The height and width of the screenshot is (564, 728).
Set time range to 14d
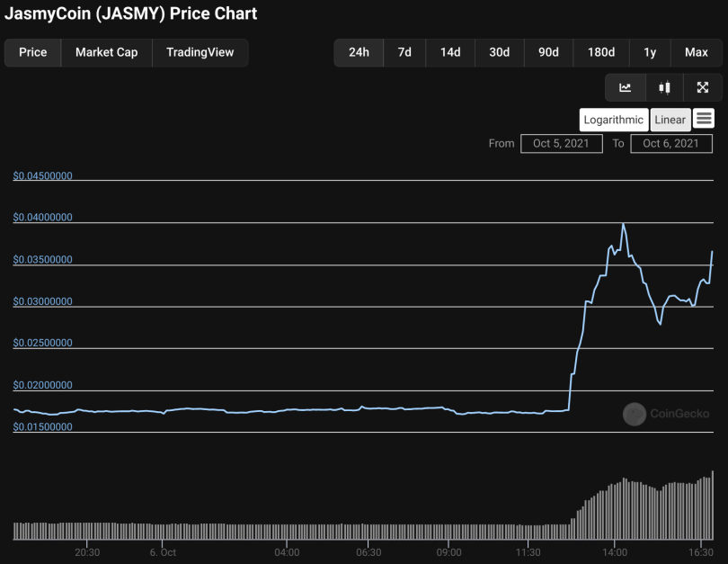(x=450, y=52)
